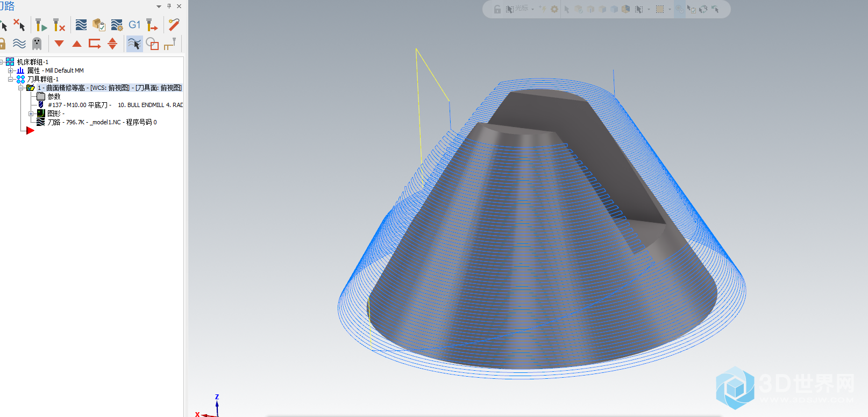Screen dimensions: 868x417
Task: Expand the 属性 - Mill Default MM node
Action: click(10, 70)
